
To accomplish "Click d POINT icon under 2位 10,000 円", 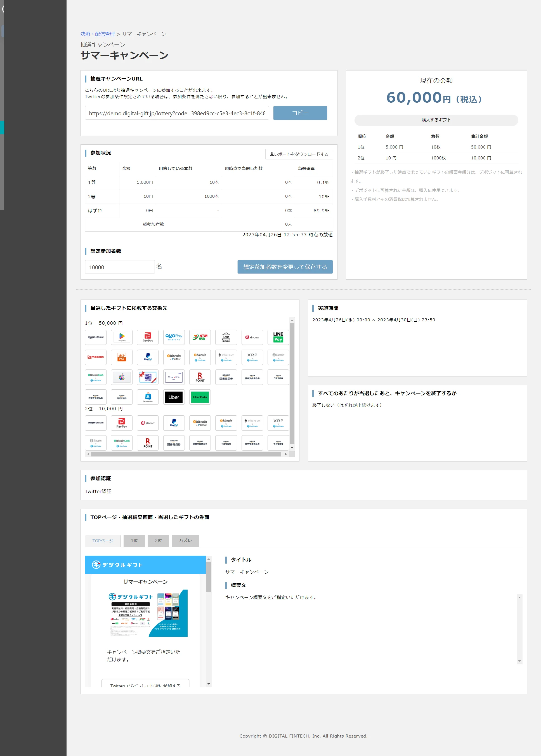I will [148, 423].
